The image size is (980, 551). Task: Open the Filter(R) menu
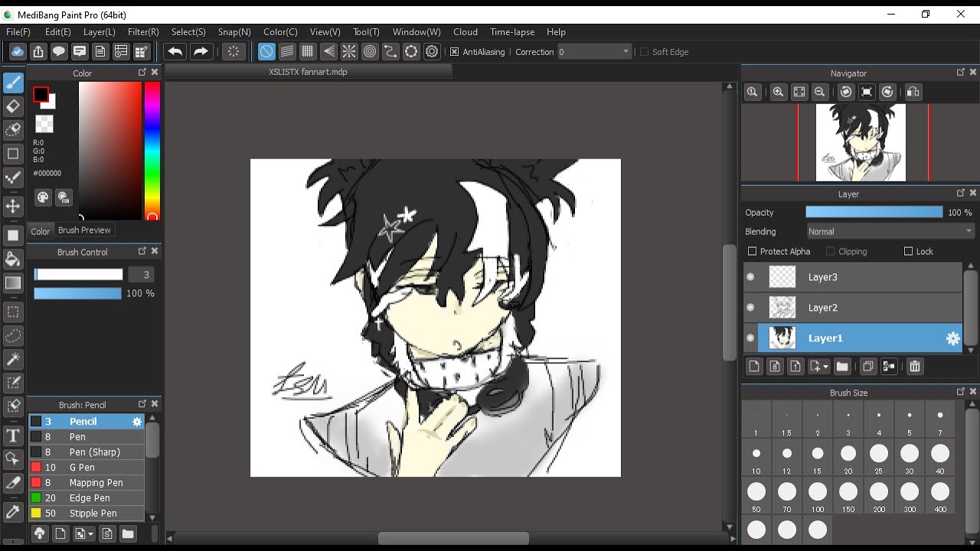(143, 32)
